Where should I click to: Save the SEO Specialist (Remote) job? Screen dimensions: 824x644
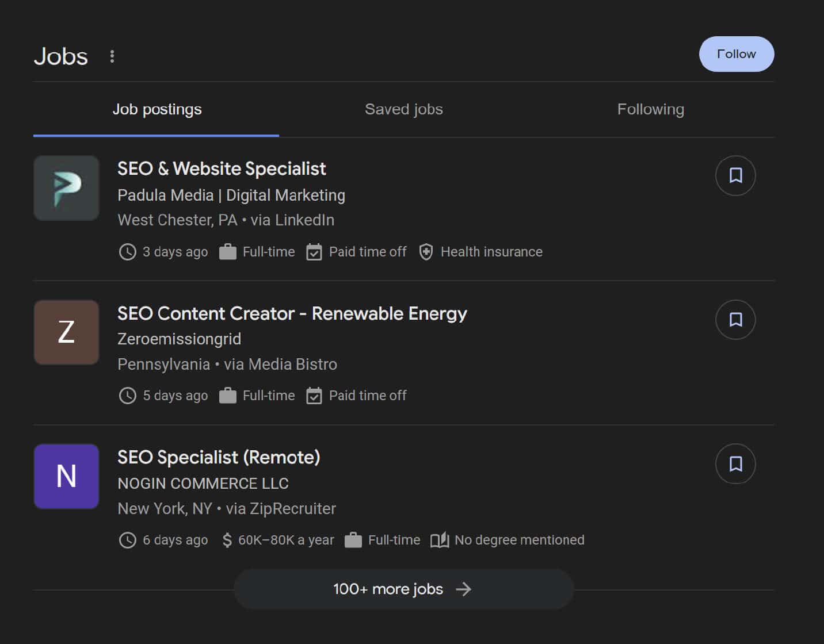[735, 464]
